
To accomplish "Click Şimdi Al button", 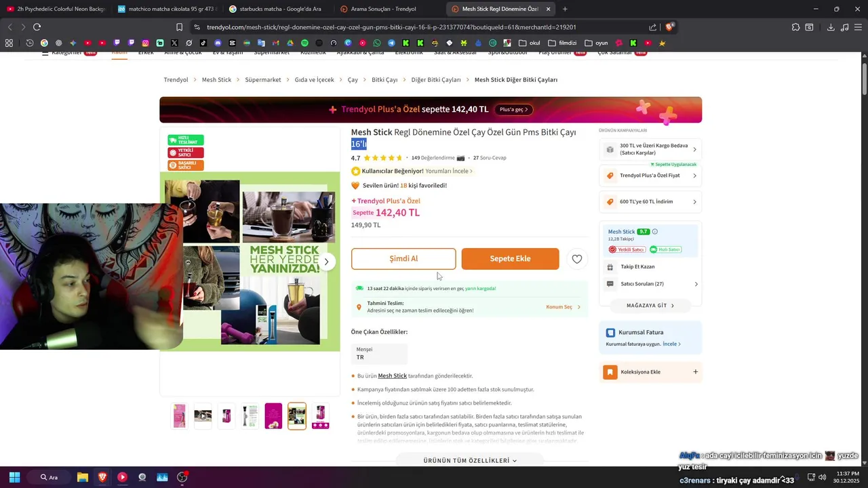I will click(403, 259).
